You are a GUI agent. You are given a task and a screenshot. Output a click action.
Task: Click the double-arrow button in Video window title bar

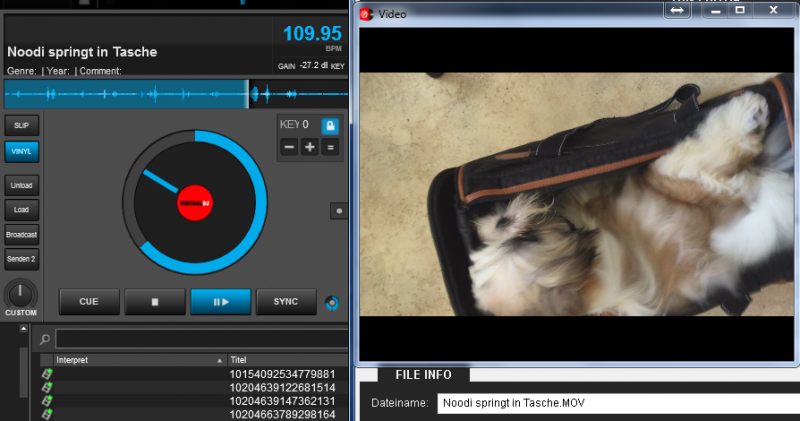pyautogui.click(x=677, y=10)
